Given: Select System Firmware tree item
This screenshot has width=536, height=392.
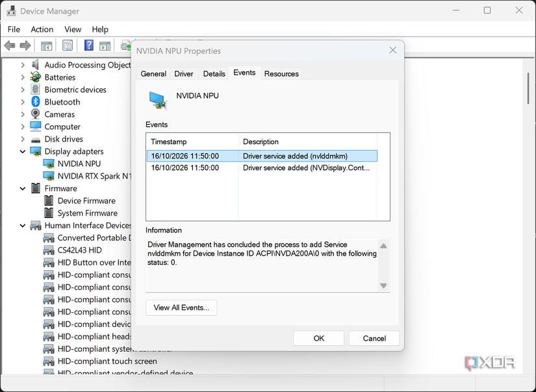Looking at the screenshot, I should click(88, 213).
